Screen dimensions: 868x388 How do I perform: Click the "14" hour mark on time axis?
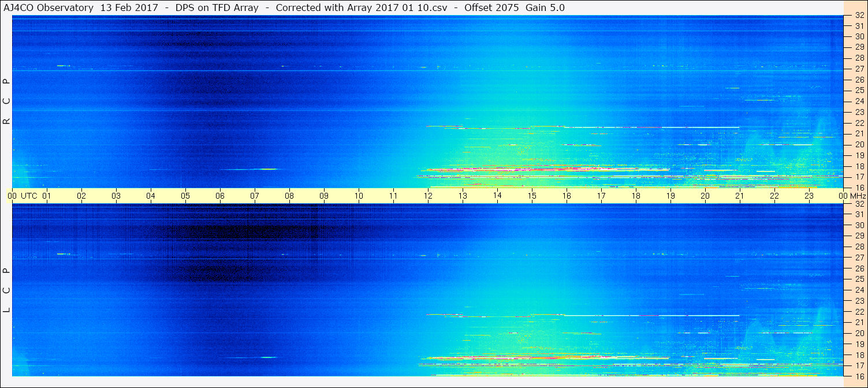click(x=497, y=196)
